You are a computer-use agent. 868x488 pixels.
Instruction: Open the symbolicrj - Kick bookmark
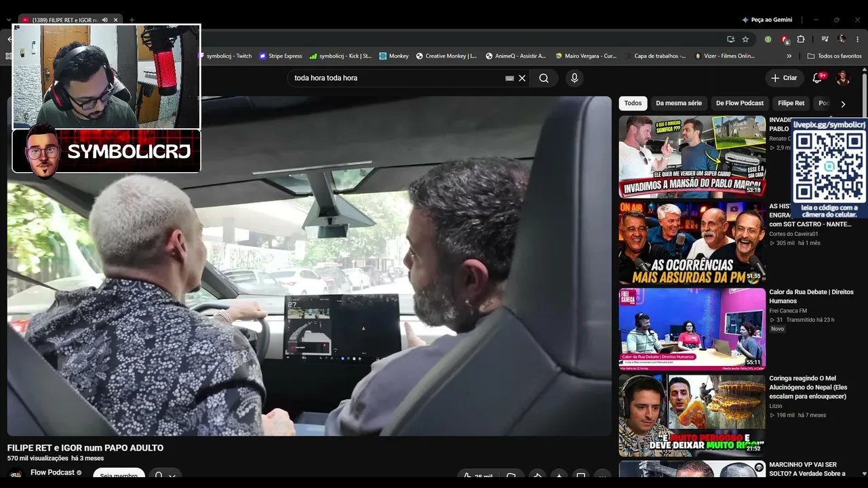pyautogui.click(x=340, y=56)
